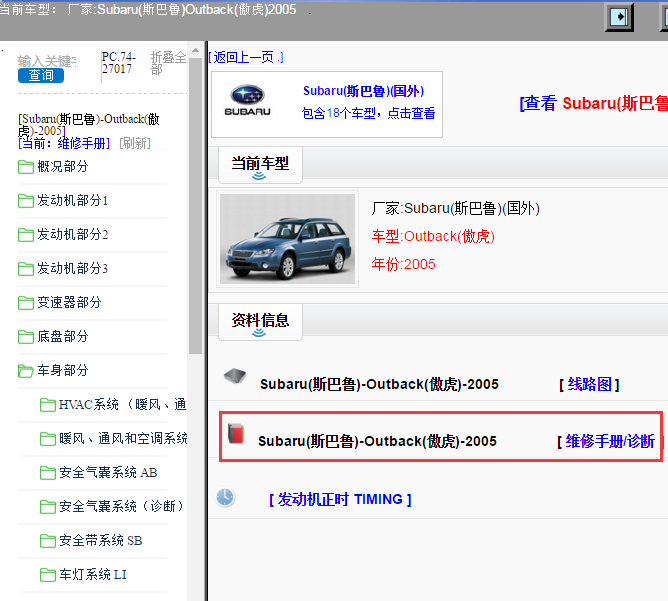The image size is (668, 601).
Task: Click the 查询 search button
Action: [x=41, y=75]
